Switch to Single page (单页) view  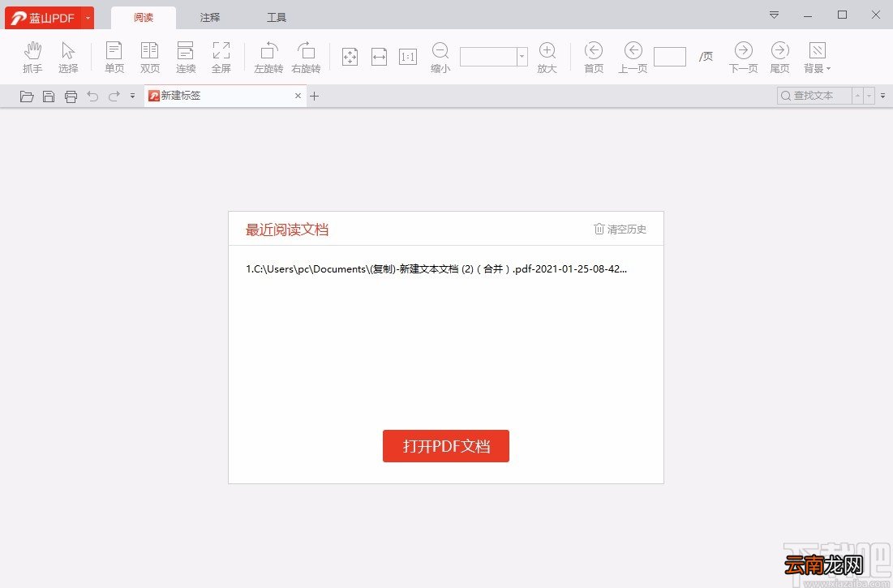tap(114, 57)
